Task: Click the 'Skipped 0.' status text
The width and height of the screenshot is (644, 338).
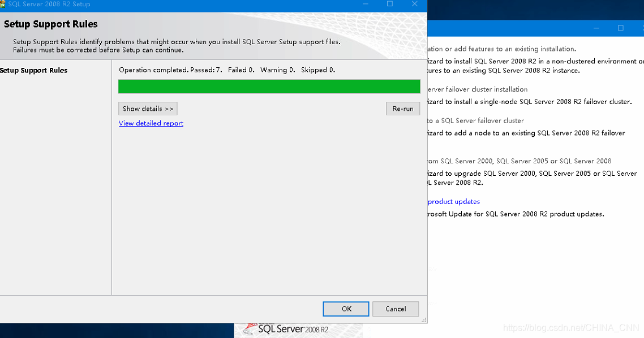Action: click(x=318, y=70)
